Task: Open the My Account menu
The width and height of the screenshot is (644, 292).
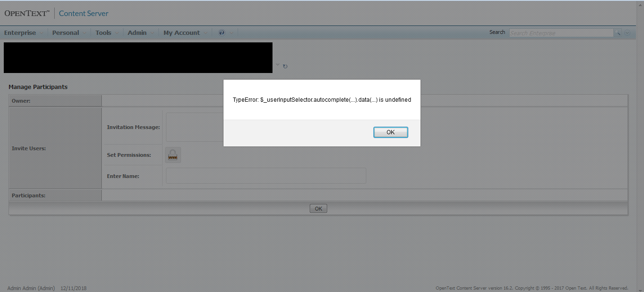Action: pyautogui.click(x=186, y=32)
